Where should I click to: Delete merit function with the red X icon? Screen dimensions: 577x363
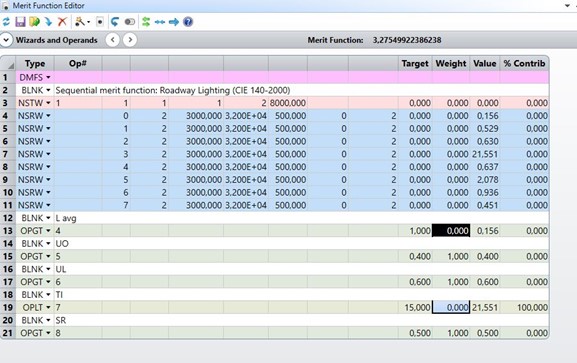62,22
